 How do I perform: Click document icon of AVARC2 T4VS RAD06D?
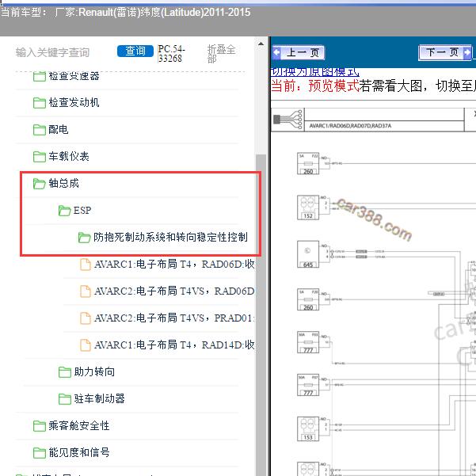[86, 291]
